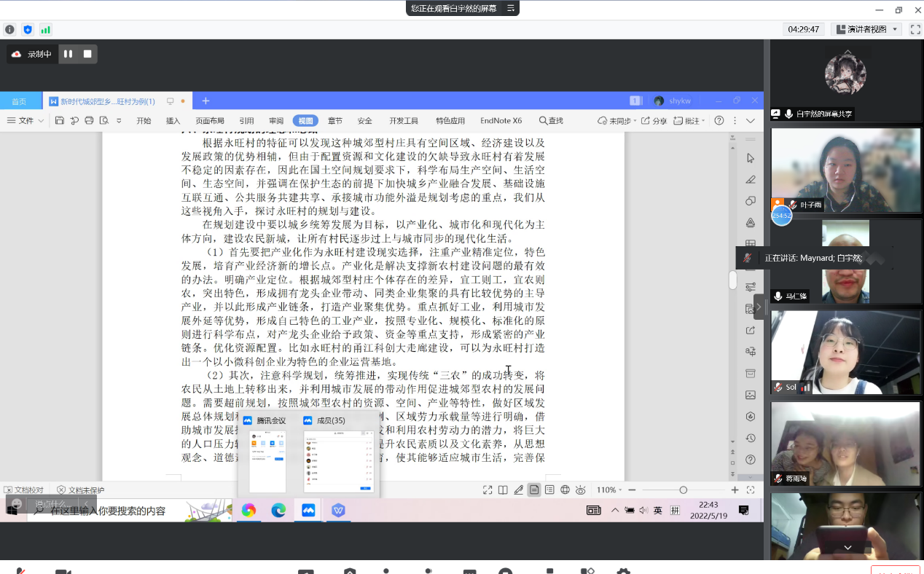Image resolution: width=924 pixels, height=574 pixels.
Task: Click the print icon in WPS toolbar
Action: [89, 121]
